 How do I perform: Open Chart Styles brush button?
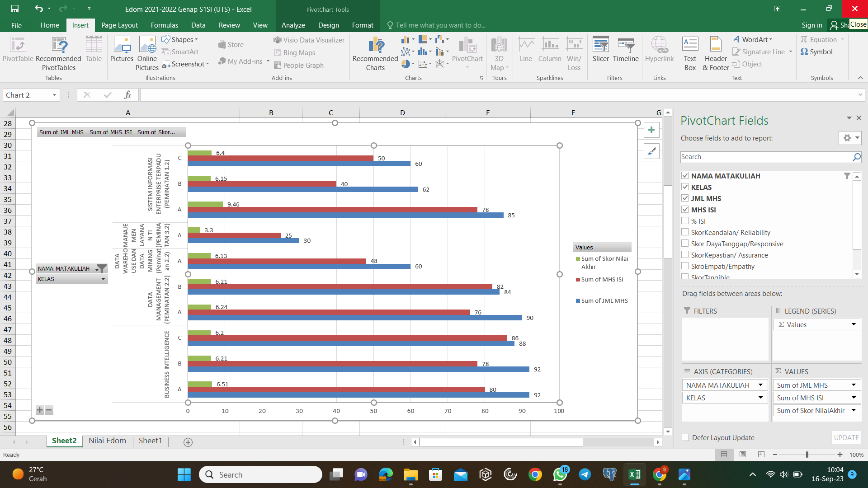click(651, 151)
